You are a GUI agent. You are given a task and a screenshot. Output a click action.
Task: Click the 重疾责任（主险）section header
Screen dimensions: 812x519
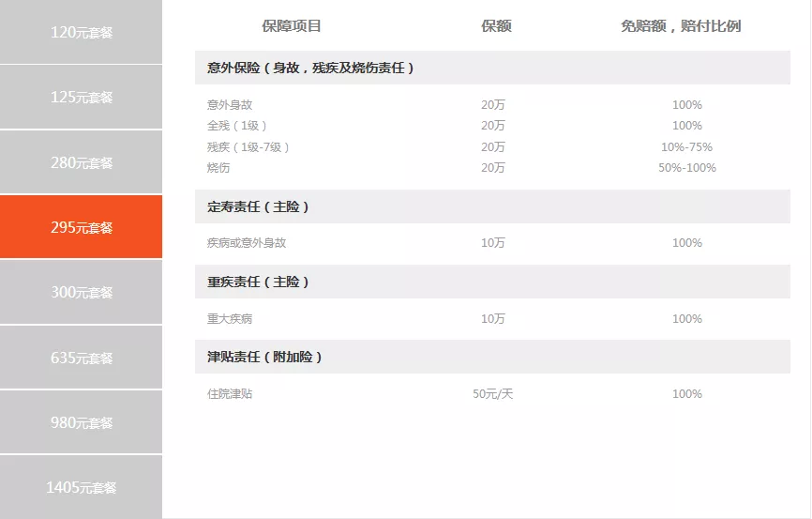[x=258, y=282]
